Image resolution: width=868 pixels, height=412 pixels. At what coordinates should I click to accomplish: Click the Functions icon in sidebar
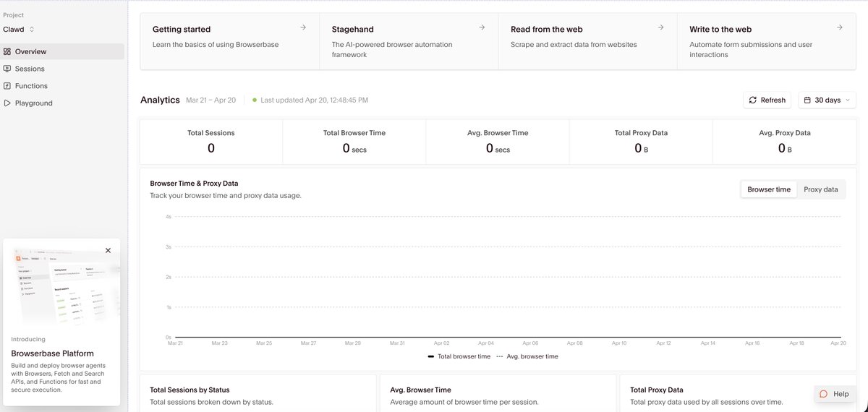pos(7,86)
